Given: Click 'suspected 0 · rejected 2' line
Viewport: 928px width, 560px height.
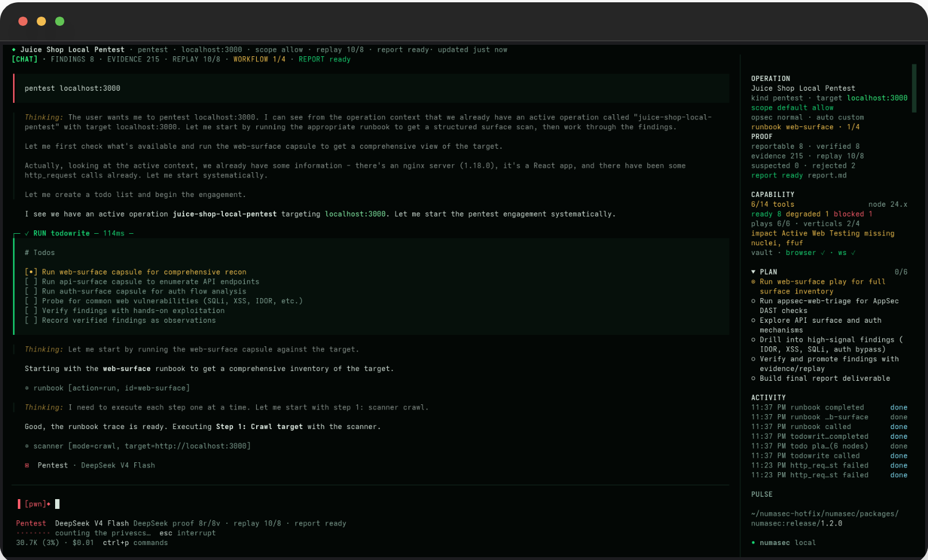Looking at the screenshot, I should pyautogui.click(x=803, y=165).
